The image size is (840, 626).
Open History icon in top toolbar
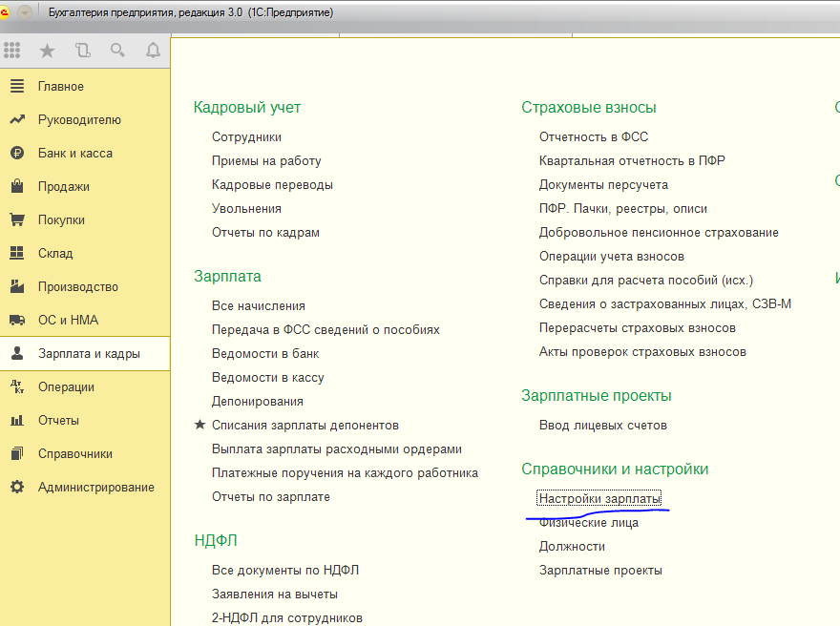pyautogui.click(x=82, y=51)
